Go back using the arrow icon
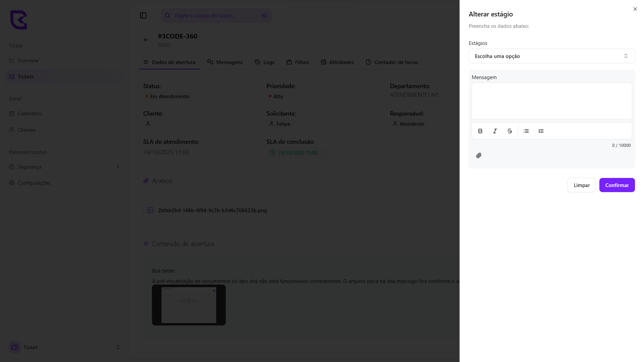The height and width of the screenshot is (362, 644). point(146,40)
